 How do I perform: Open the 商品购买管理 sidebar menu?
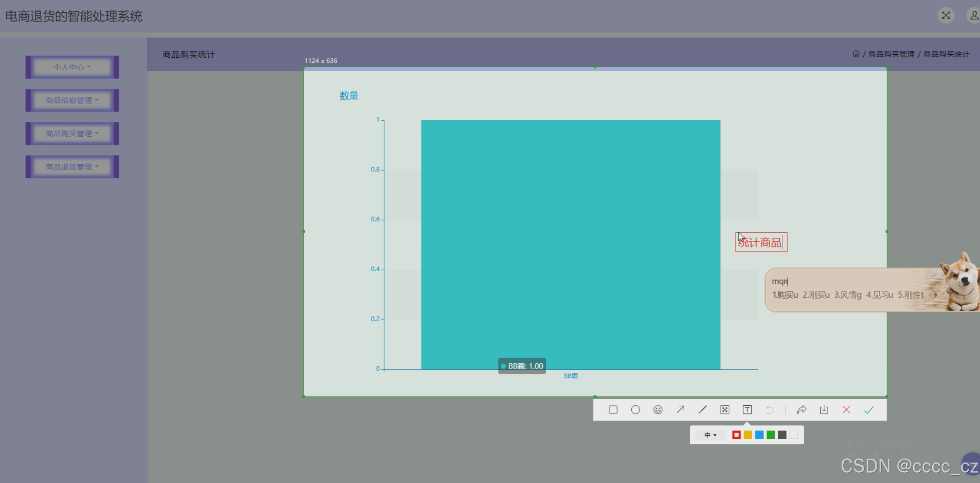tap(72, 134)
